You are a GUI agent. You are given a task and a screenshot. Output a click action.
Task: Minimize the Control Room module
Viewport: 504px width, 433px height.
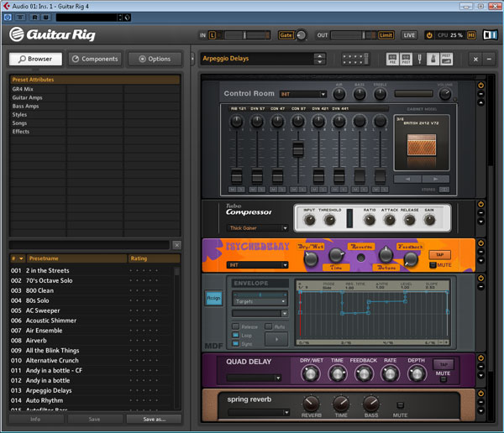tap(480, 94)
